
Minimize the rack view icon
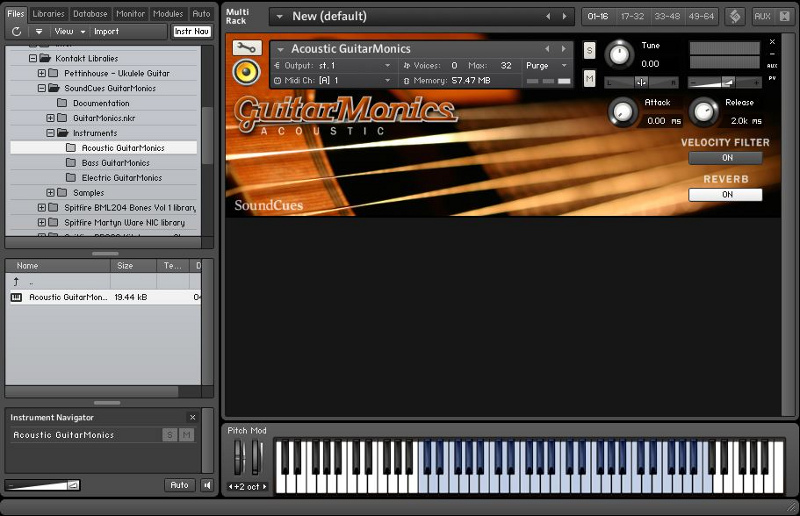point(785,16)
